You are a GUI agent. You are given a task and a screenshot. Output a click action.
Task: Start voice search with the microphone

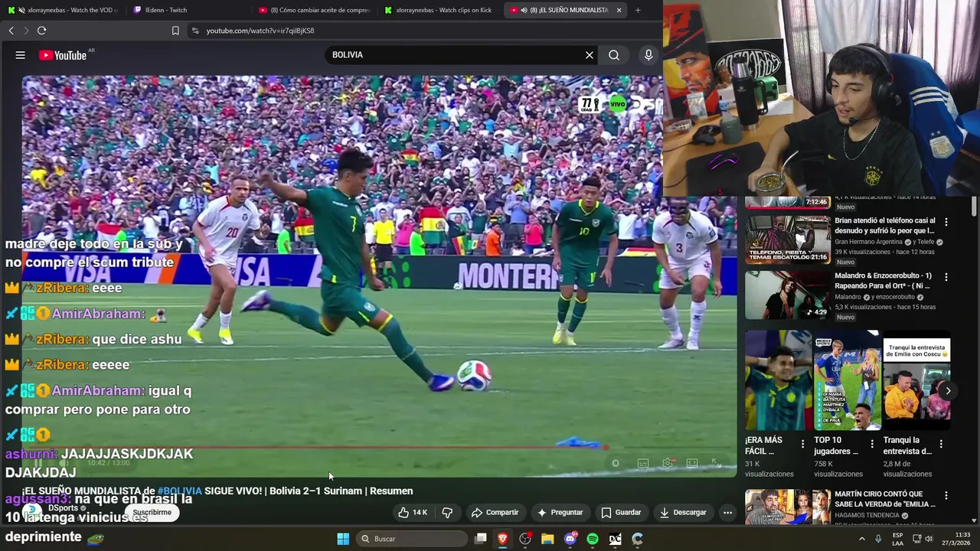[x=648, y=55]
